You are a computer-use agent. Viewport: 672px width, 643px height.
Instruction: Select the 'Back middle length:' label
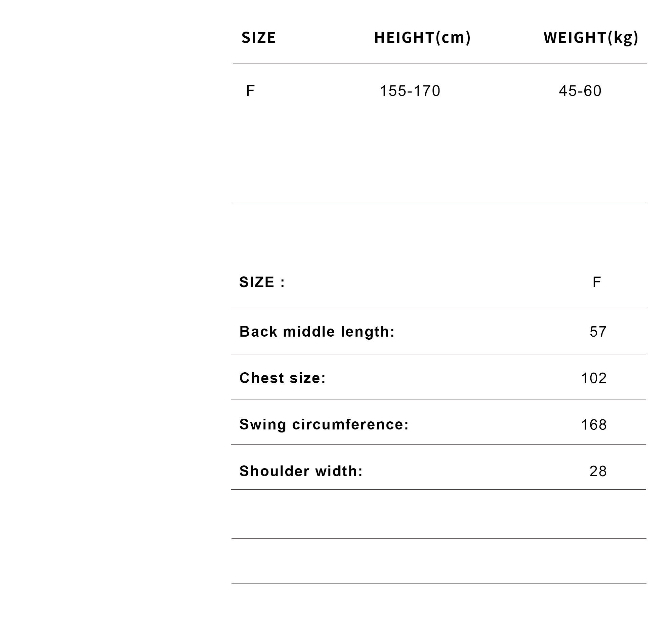pos(317,332)
